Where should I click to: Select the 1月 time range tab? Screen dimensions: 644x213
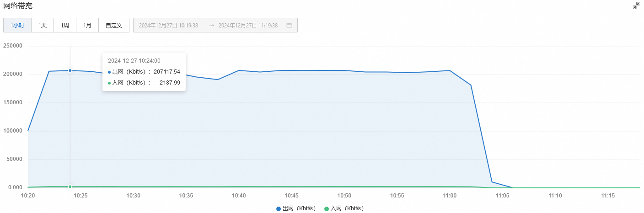coord(87,25)
